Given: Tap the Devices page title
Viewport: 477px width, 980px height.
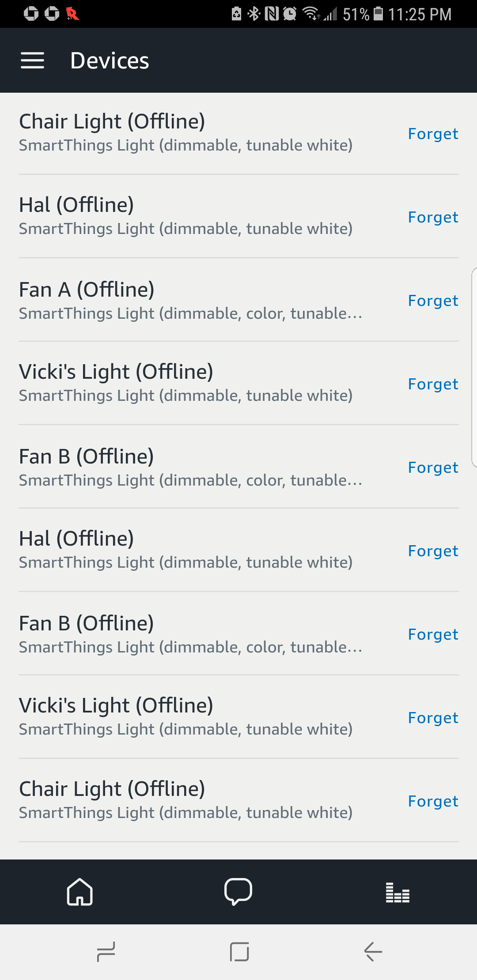Looking at the screenshot, I should click(110, 60).
